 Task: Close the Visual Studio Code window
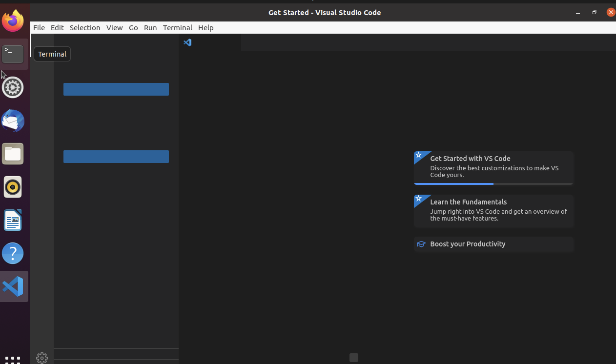[611, 13]
